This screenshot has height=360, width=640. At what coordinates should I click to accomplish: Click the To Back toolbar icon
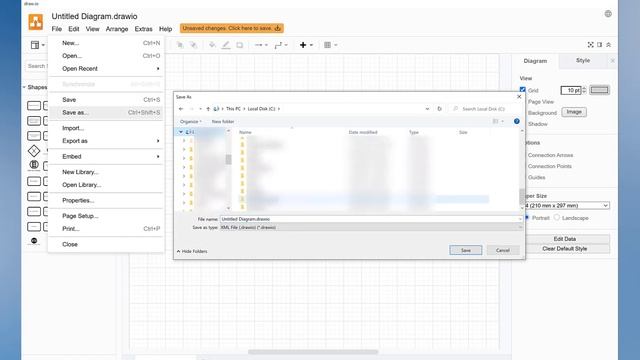pos(193,45)
